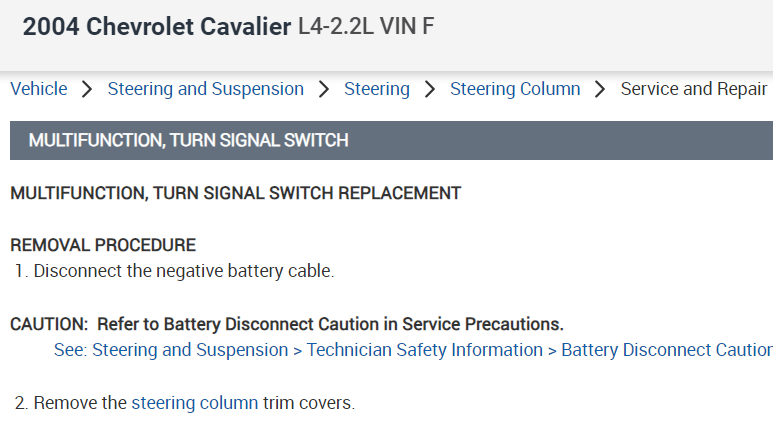This screenshot has height=446, width=773.
Task: Click the Removal Procedure heading
Action: pos(103,245)
